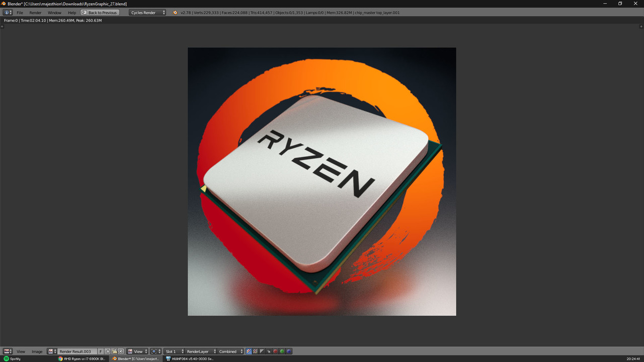Open the image editor View menu

coord(21,351)
